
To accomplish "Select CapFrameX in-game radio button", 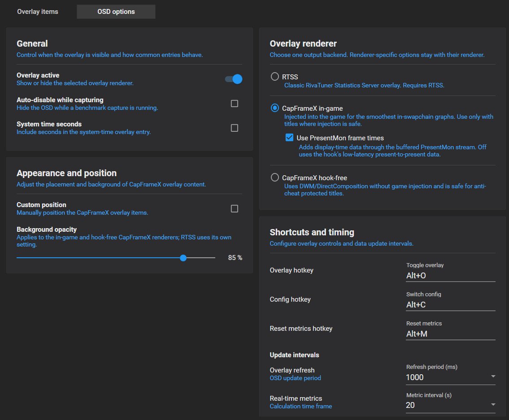I will (x=274, y=108).
